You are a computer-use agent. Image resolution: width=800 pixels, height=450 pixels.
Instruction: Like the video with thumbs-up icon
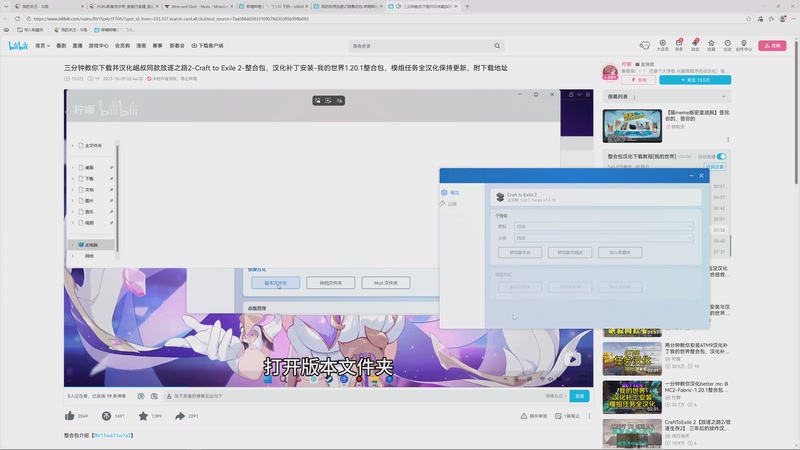[70, 416]
